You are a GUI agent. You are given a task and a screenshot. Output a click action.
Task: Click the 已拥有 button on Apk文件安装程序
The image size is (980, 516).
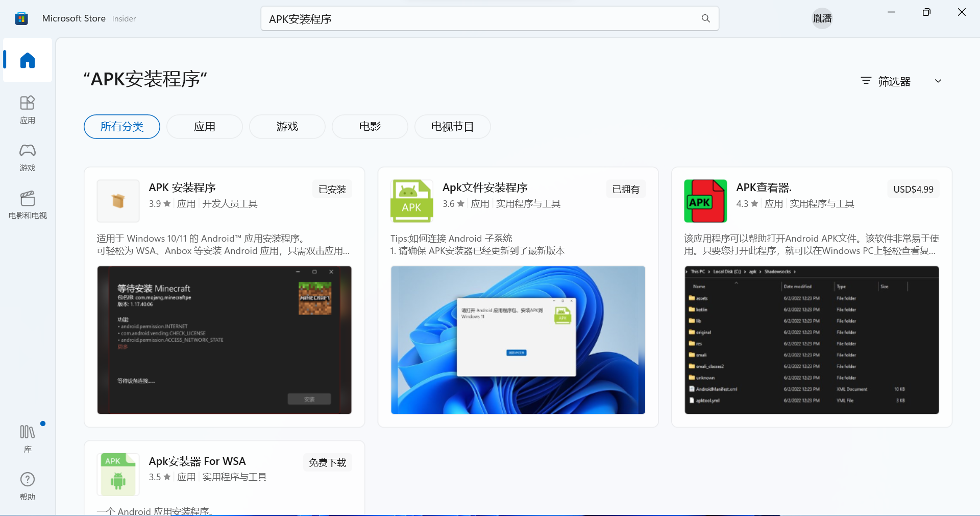[626, 189]
